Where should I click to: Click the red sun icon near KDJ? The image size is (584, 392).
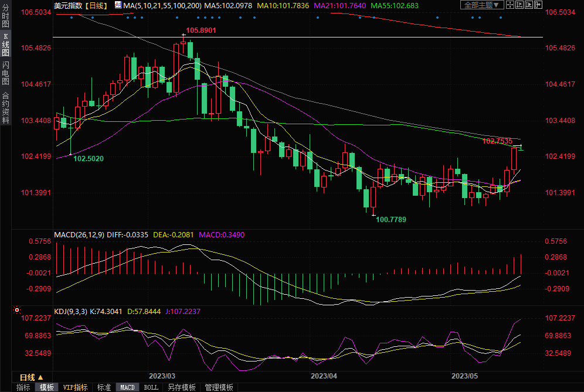point(18,310)
